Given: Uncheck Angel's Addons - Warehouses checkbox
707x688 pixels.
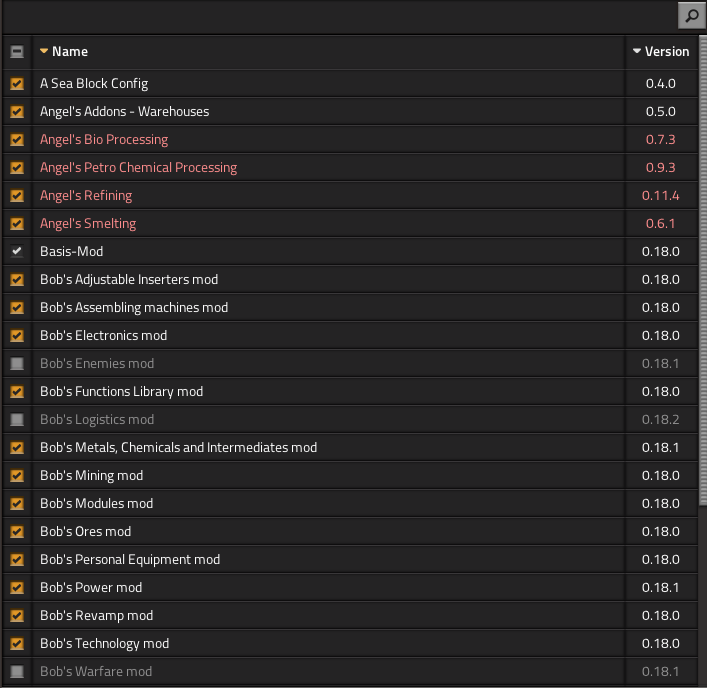Looking at the screenshot, I should coord(17,112).
